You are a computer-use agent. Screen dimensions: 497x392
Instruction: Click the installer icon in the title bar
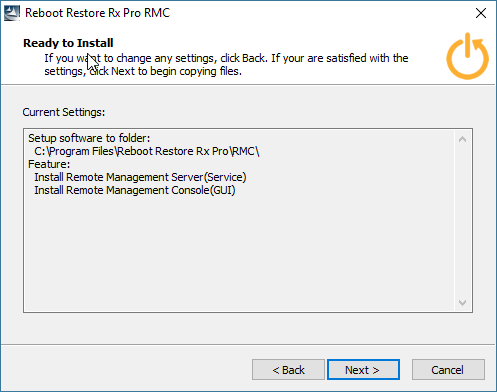point(12,13)
